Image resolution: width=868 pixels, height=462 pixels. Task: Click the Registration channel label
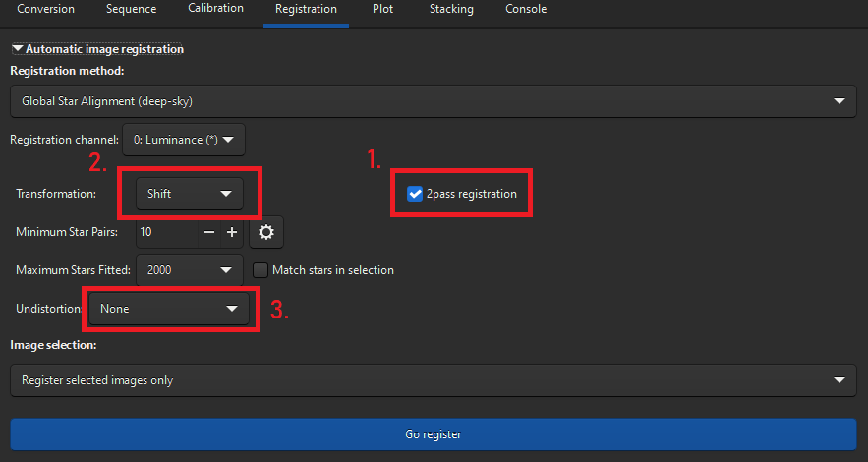tap(64, 140)
